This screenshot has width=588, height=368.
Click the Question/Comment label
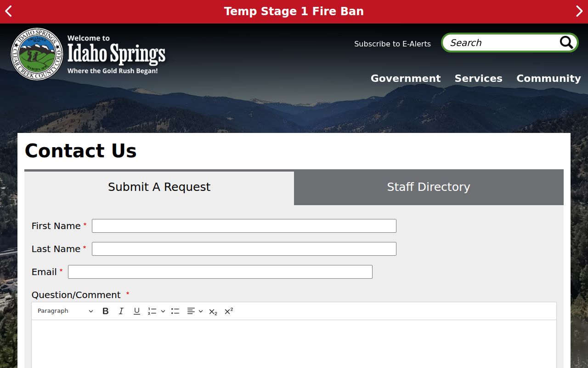[x=76, y=295]
